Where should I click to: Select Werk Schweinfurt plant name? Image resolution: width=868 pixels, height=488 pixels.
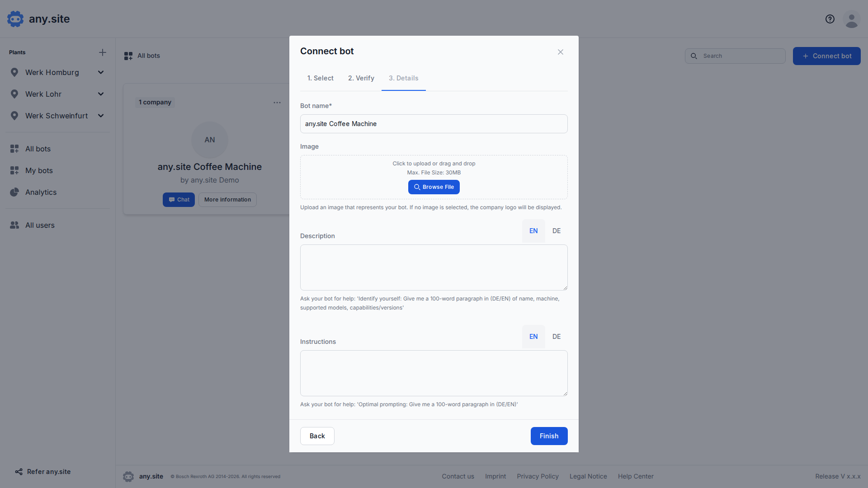(57, 116)
